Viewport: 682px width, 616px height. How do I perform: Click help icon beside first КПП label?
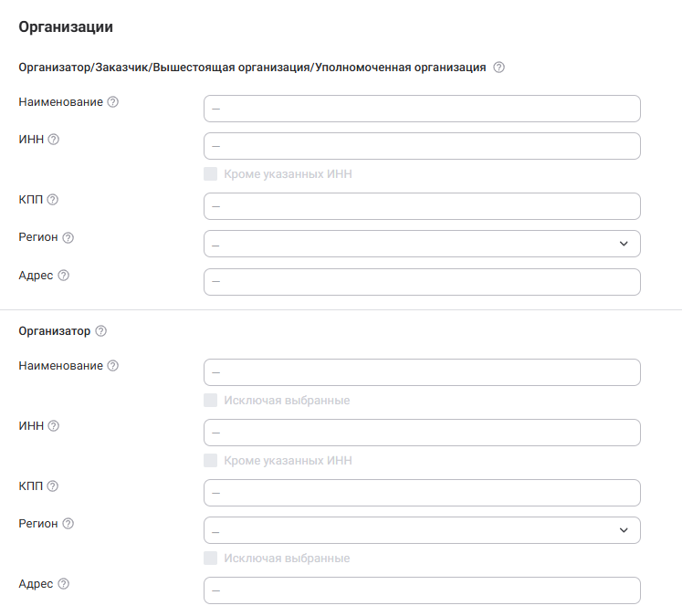coord(53,200)
